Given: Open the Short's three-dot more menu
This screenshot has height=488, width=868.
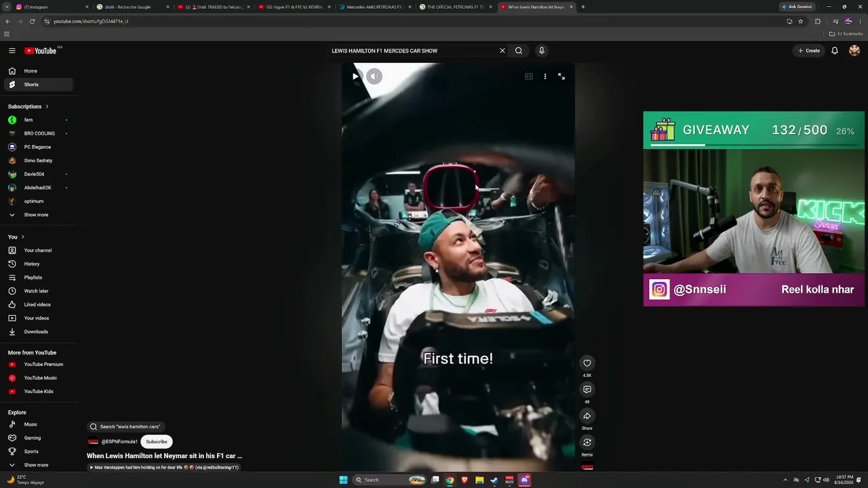Looking at the screenshot, I should pyautogui.click(x=545, y=77).
